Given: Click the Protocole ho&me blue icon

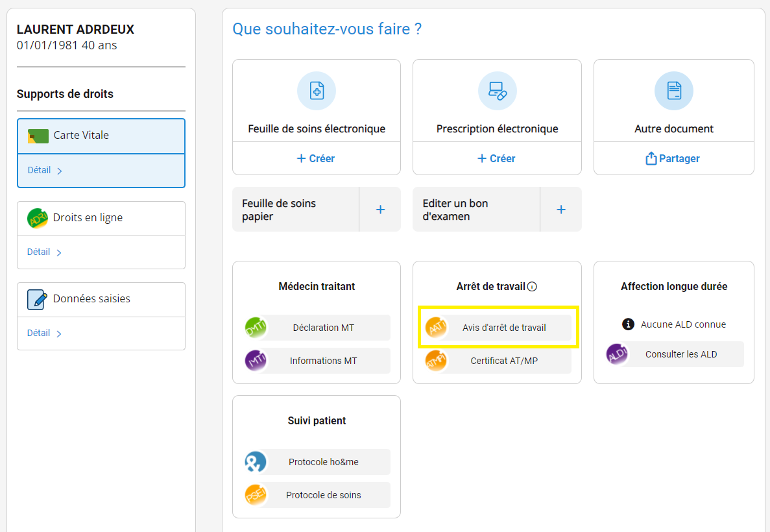Looking at the screenshot, I should point(256,462).
